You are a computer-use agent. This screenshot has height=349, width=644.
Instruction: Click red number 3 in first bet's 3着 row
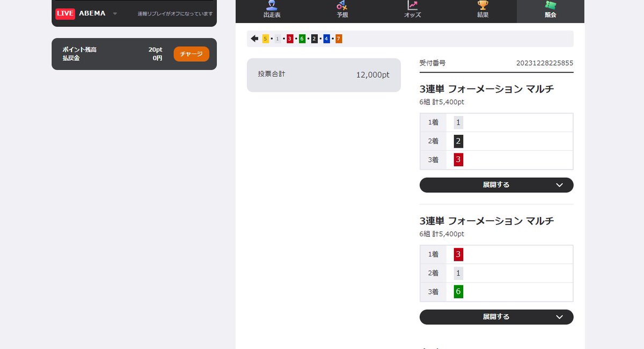[458, 159]
